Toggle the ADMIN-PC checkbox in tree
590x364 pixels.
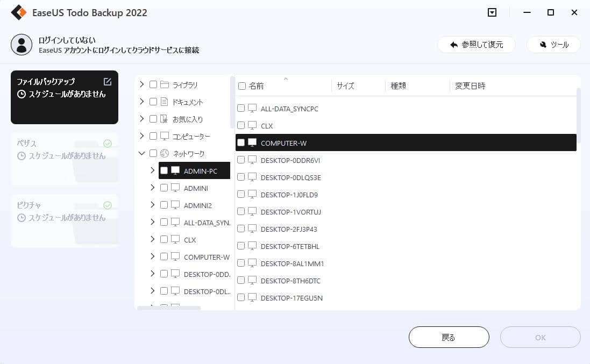pyautogui.click(x=164, y=171)
